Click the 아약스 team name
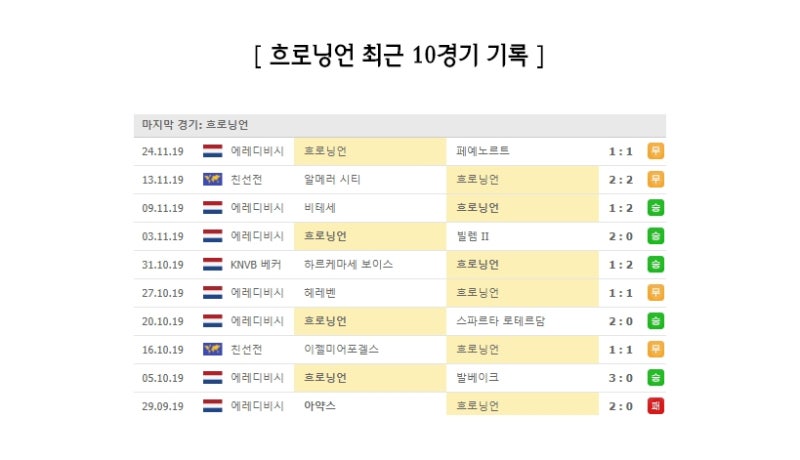This screenshot has width=800, height=460. 320,406
